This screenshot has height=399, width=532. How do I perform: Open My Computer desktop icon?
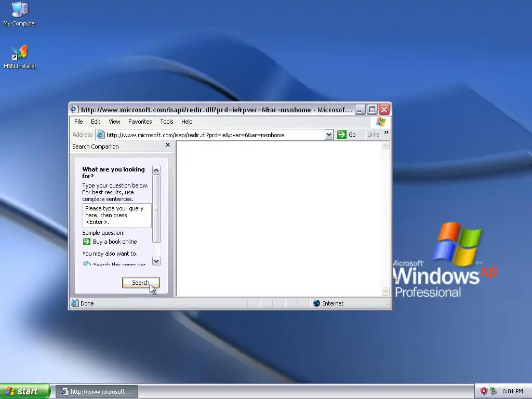(x=20, y=14)
